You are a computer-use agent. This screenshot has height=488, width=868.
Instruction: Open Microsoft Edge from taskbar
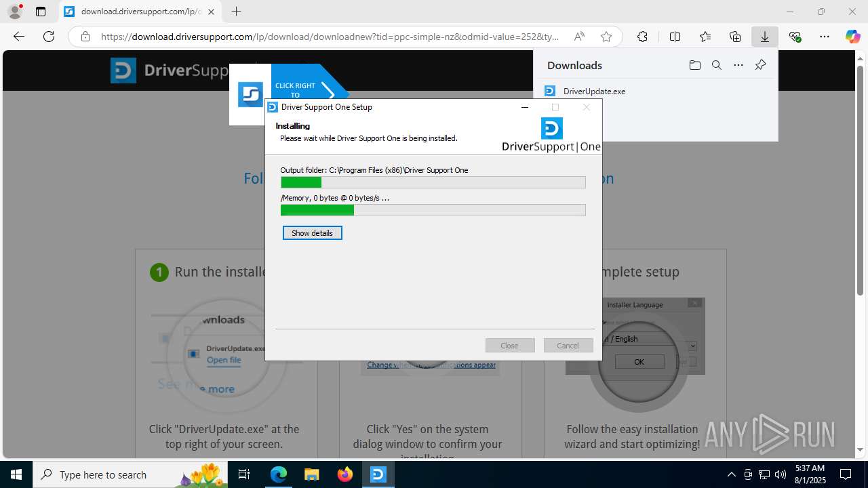(279, 474)
